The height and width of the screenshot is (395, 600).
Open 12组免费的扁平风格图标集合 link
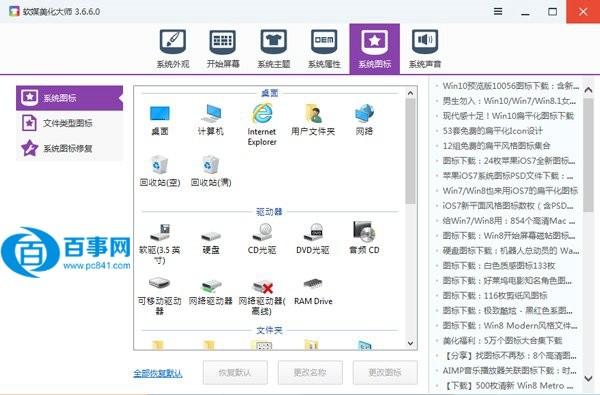pos(496,146)
